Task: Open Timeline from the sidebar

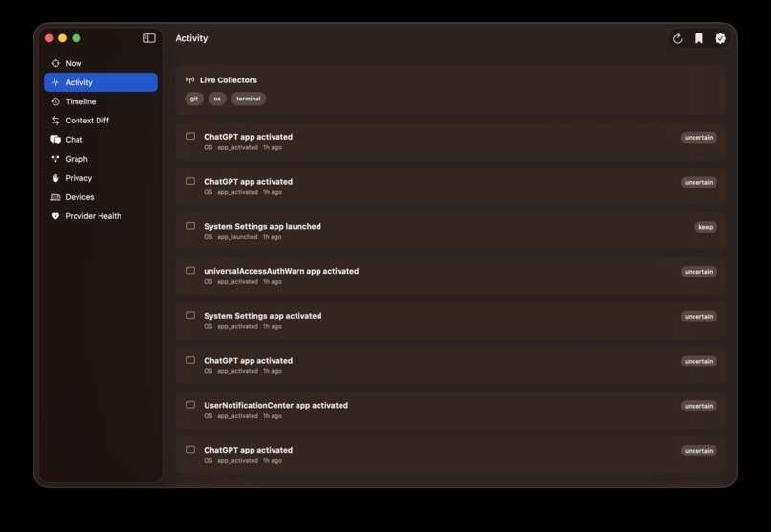Action: coord(100,101)
